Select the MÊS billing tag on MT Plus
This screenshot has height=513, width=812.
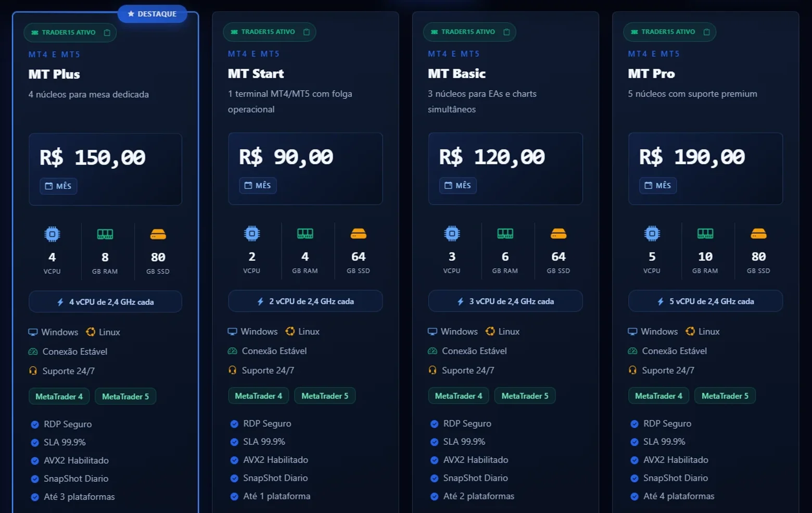pyautogui.click(x=58, y=186)
